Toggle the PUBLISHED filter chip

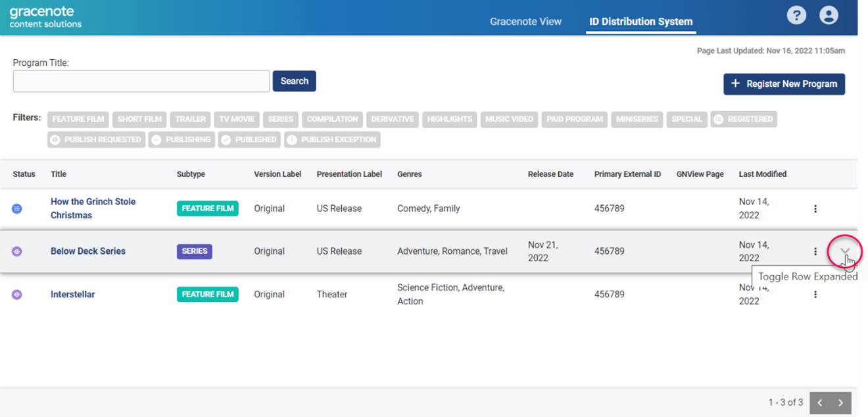(x=249, y=139)
